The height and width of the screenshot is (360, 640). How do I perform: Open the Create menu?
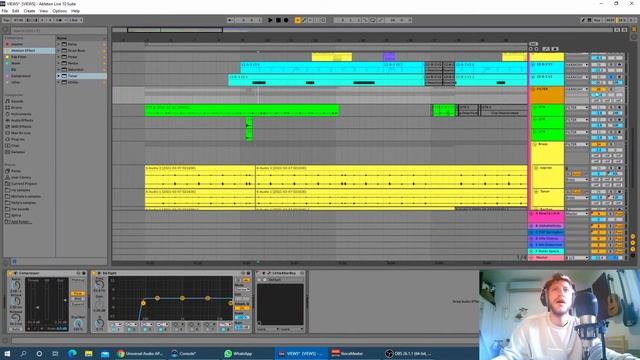click(29, 11)
